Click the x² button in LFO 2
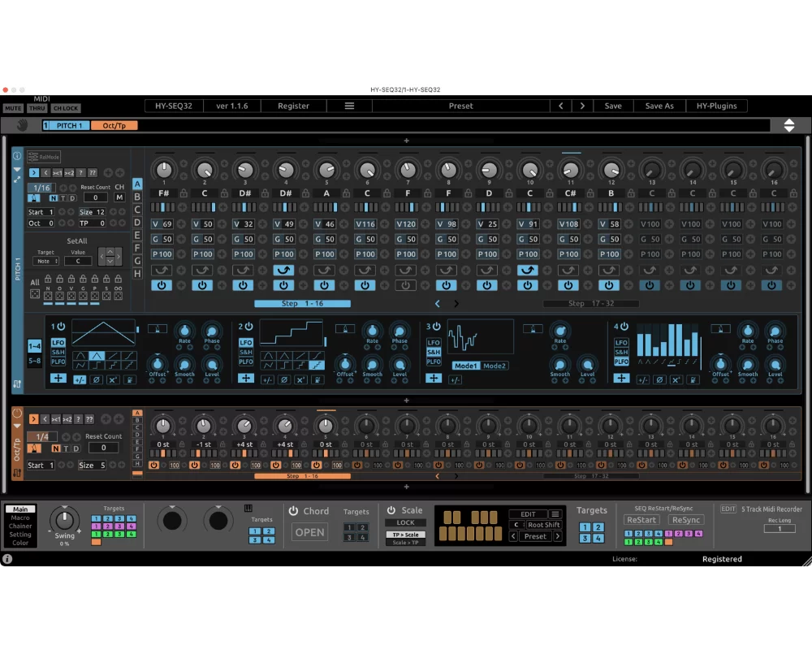 [300, 379]
